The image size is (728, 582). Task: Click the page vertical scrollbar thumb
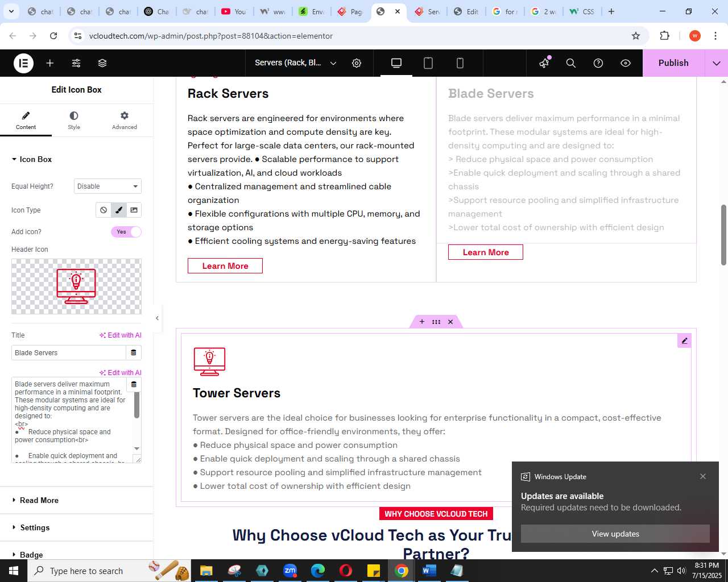tap(723, 235)
